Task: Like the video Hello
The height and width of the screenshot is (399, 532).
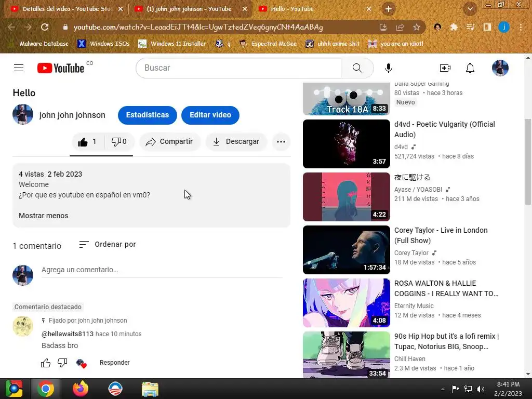Action: click(87, 142)
